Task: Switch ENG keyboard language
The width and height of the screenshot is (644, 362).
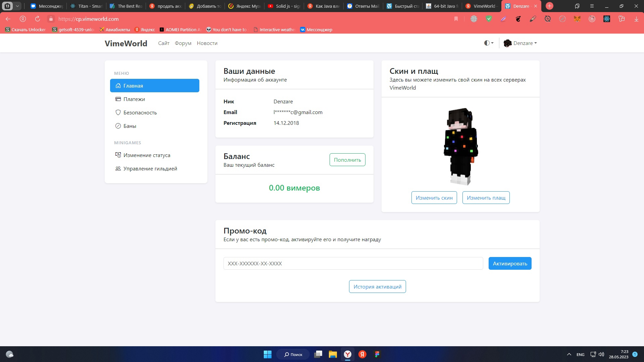Action: 580,354
